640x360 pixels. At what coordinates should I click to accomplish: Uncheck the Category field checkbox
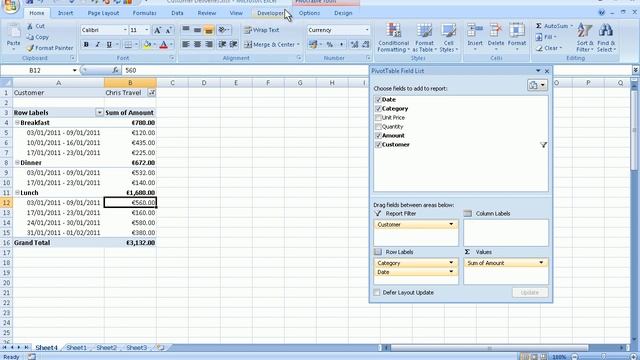tap(378, 109)
